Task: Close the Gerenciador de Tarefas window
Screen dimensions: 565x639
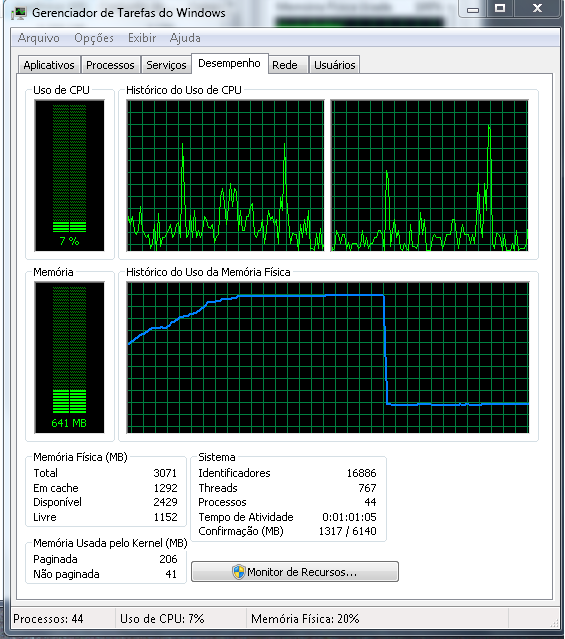Action: point(537,8)
